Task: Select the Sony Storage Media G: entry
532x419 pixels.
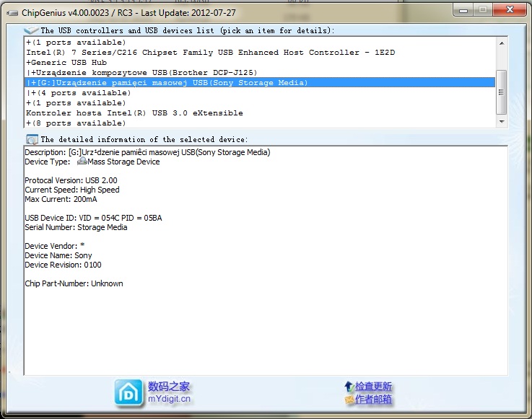Action: point(260,82)
